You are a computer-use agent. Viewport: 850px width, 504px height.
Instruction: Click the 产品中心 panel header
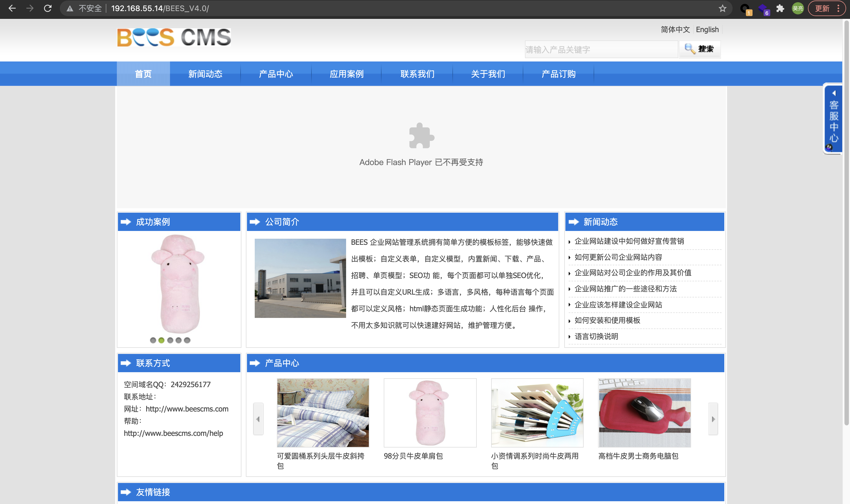pyautogui.click(x=485, y=363)
